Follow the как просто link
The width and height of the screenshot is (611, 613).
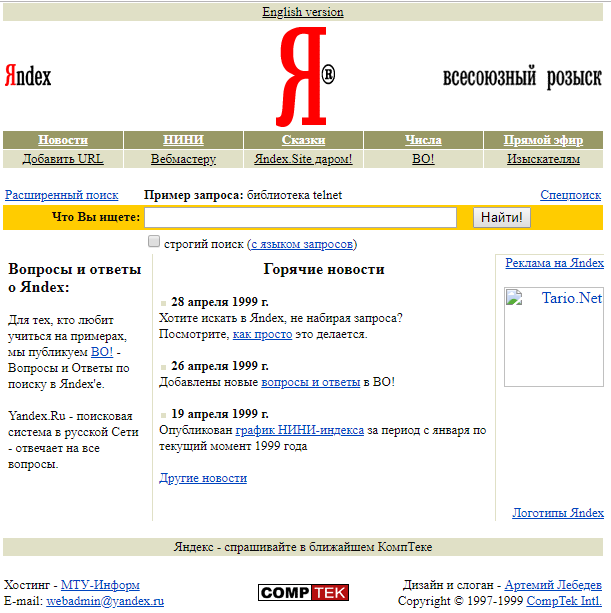[262, 334]
